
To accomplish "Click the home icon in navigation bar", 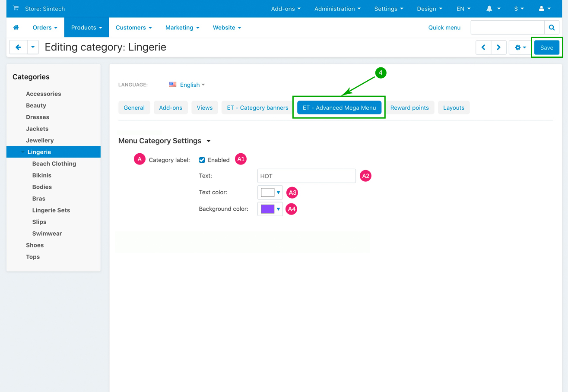I will coord(16,28).
